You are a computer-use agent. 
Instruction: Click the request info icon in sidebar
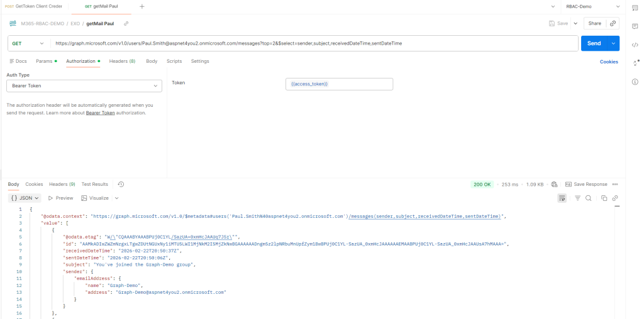click(x=635, y=82)
